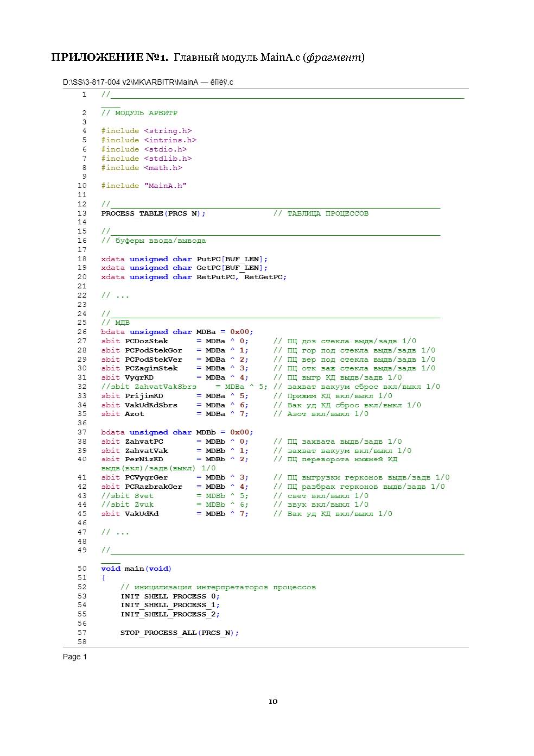The height and width of the screenshot is (756, 534).
Task: Click commented line '//sbit ZahvatVakSbrs'
Action: click(149, 387)
